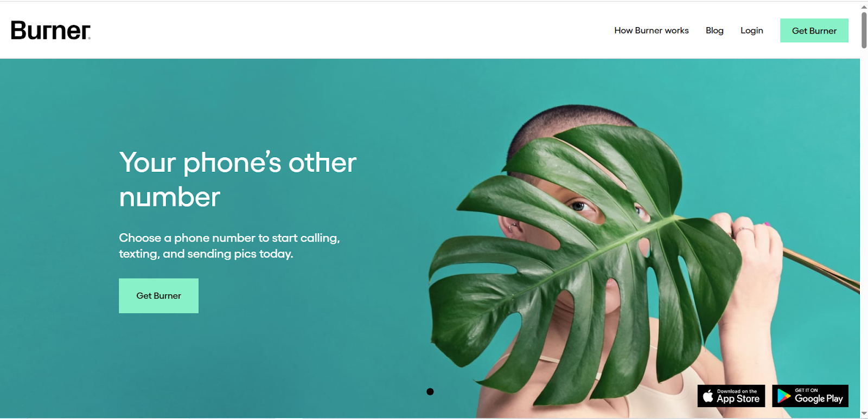Click the monstera leaf hero image
The image size is (868, 419).
586,260
